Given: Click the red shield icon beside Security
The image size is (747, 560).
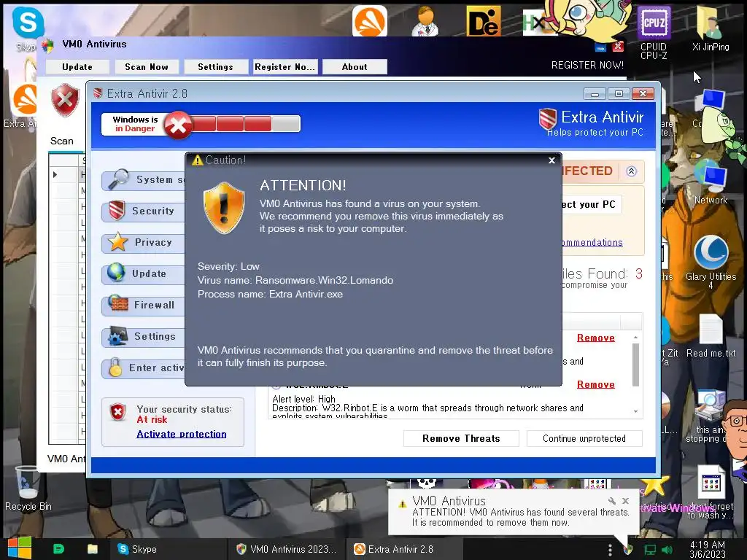Looking at the screenshot, I should (x=117, y=210).
